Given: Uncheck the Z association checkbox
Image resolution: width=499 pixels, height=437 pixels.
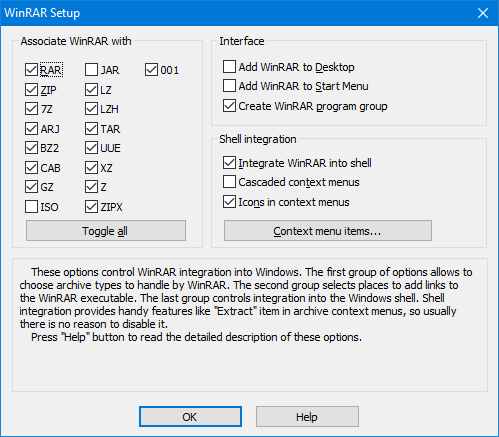Looking at the screenshot, I should 91,187.
